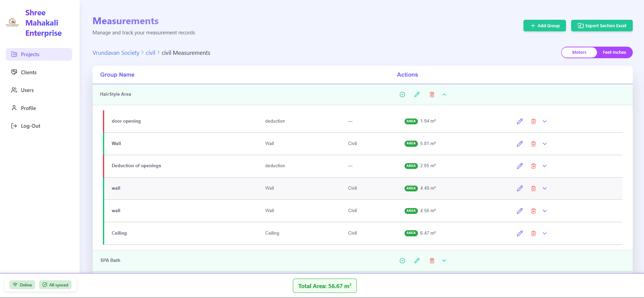Switch units to Meters
Image resolution: width=644 pixels, height=298 pixels.
[x=579, y=52]
